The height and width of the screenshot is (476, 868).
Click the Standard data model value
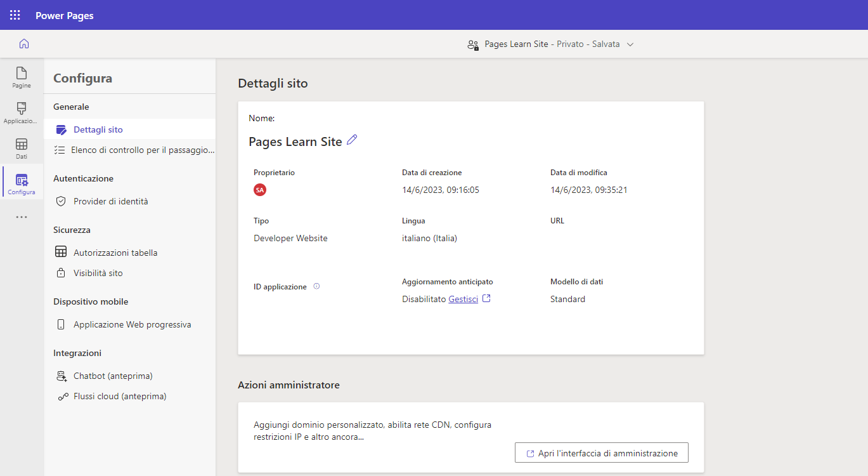coord(568,299)
